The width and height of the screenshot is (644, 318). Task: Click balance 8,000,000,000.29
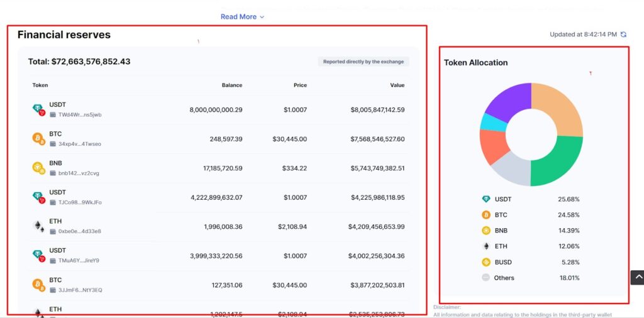(216, 109)
